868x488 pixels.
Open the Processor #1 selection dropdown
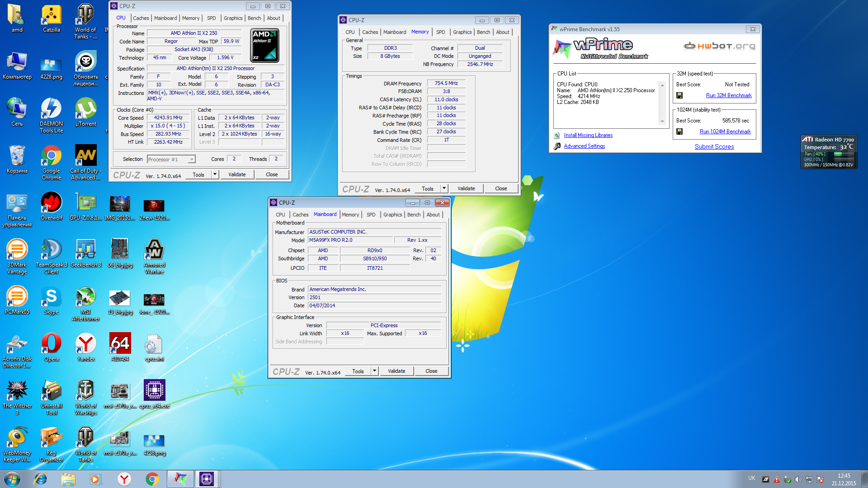(171, 159)
